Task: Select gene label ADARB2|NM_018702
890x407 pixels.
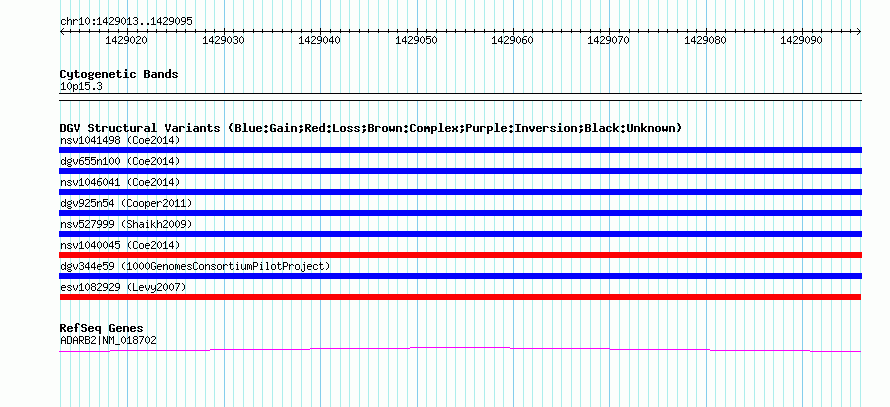Action: coord(108,341)
